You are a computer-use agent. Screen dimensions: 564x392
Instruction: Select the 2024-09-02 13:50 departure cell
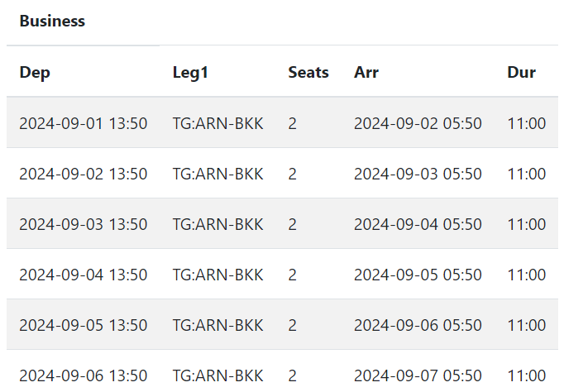tap(84, 174)
